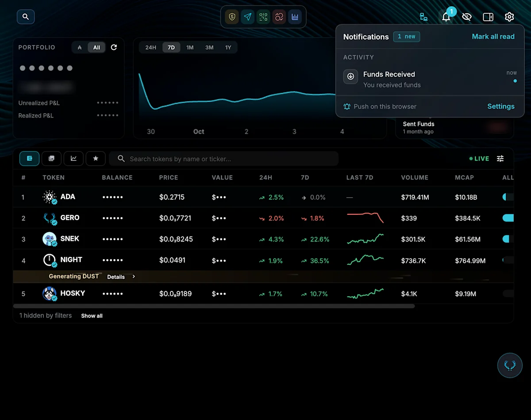Select the 1Y chart range
This screenshot has height=420, width=531.
(228, 47)
